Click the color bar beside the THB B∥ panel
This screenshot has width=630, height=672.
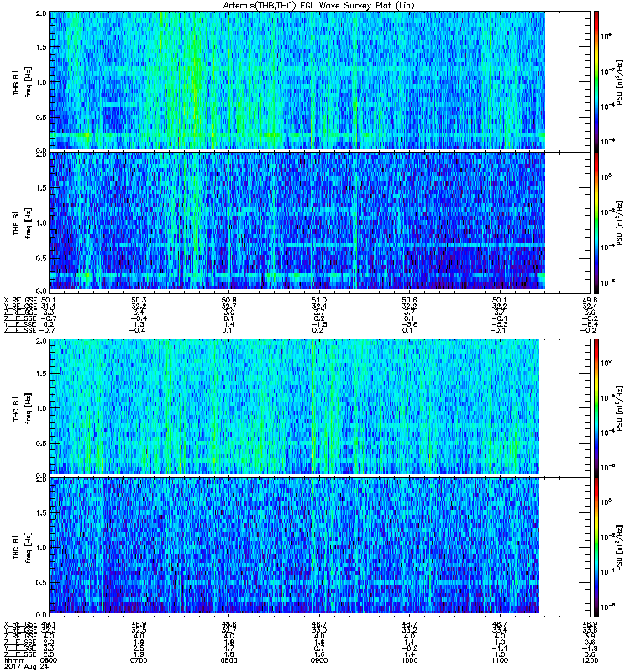pyautogui.click(x=596, y=222)
